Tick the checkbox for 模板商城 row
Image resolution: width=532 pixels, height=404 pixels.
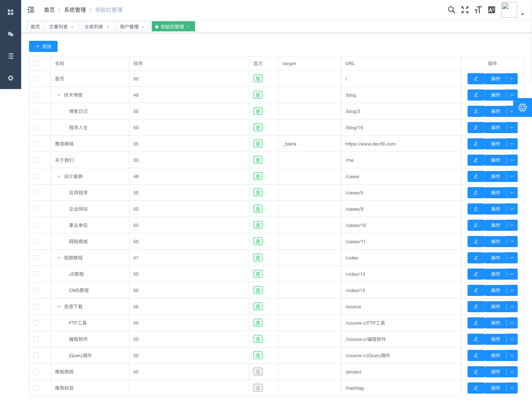click(36, 372)
